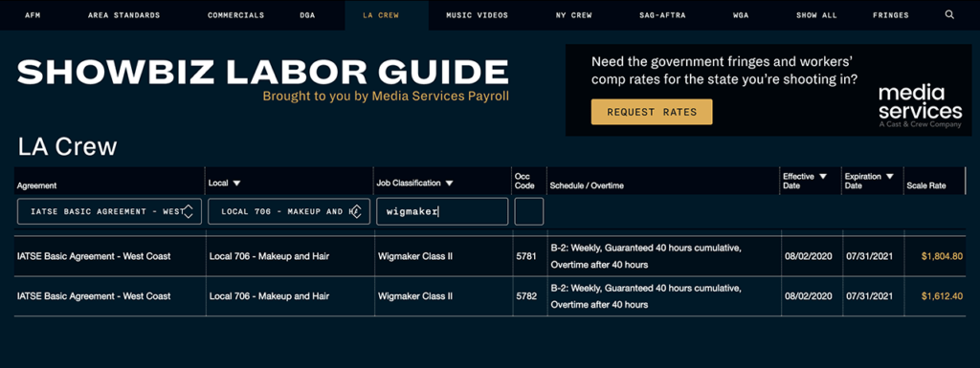
Task: Sort by Job Classification arrow
Action: [x=450, y=184]
